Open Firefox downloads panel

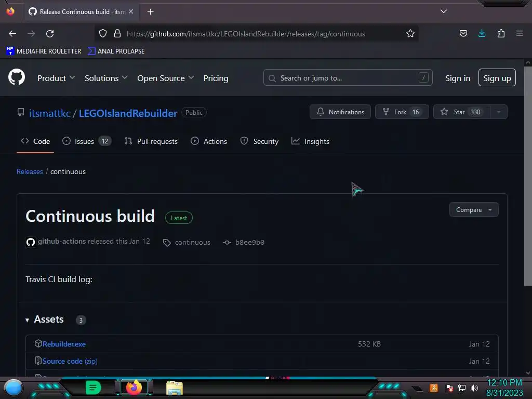[x=482, y=34]
